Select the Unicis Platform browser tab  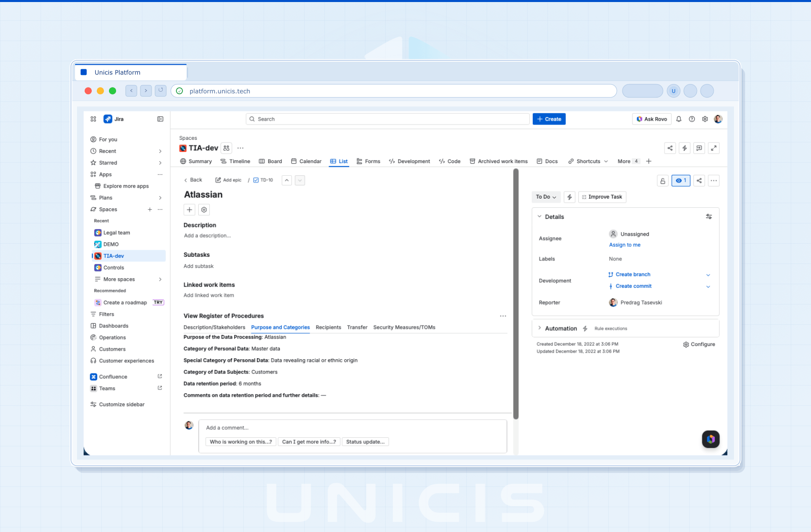coord(131,72)
